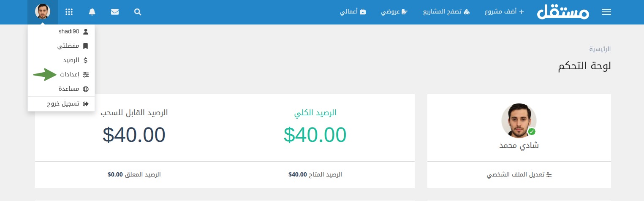Viewport: 644px width, 201px height.
Task: Open تصفح المشاريع browse projects link
Action: click(x=446, y=12)
